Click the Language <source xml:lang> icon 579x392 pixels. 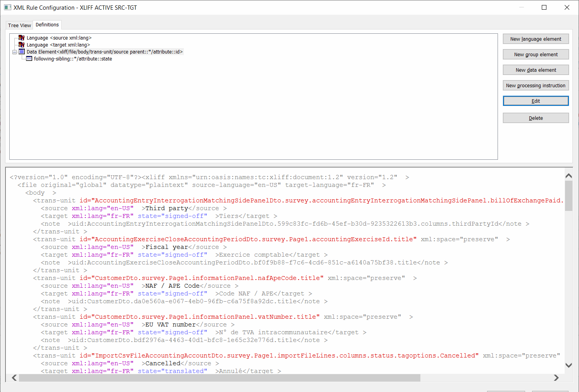pyautogui.click(x=21, y=38)
